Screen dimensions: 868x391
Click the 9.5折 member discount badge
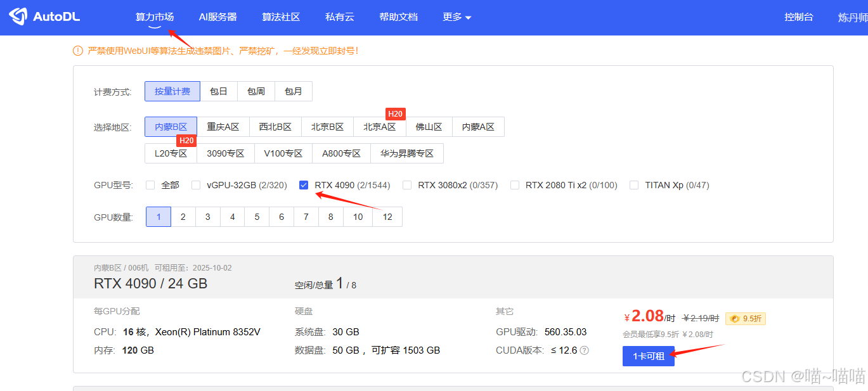tap(746, 319)
